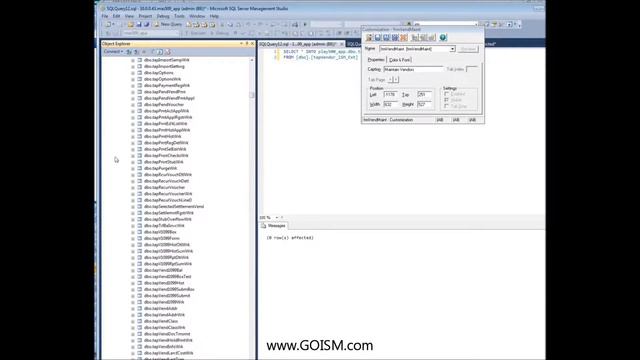Image resolution: width=640 pixels, height=360 pixels.
Task: Click the Execute query button
Action: click(x=195, y=33)
